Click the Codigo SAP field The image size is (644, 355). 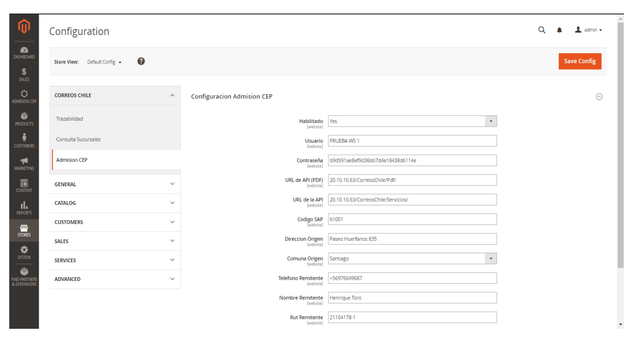pos(412,219)
